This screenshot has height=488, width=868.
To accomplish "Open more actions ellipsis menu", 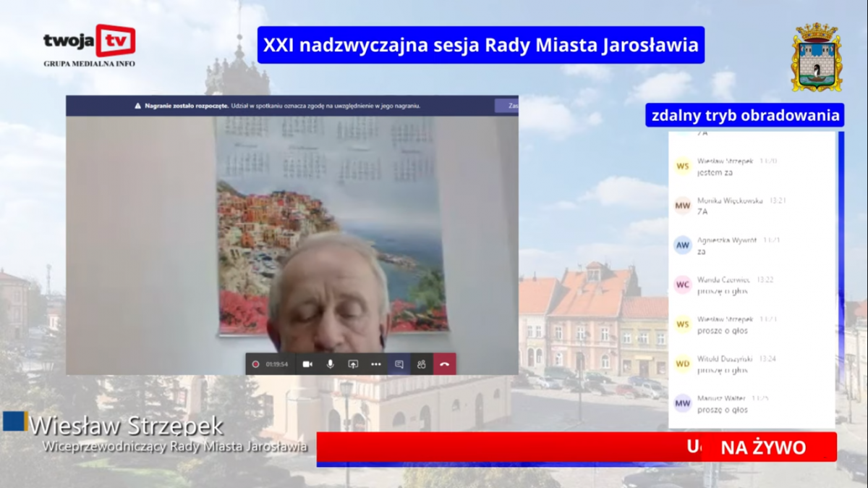I will (376, 364).
